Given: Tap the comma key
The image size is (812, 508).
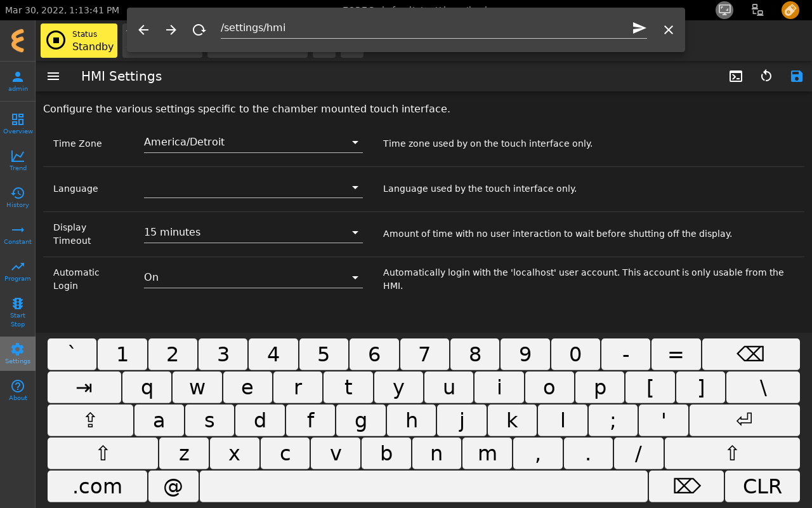Looking at the screenshot, I should [538, 453].
